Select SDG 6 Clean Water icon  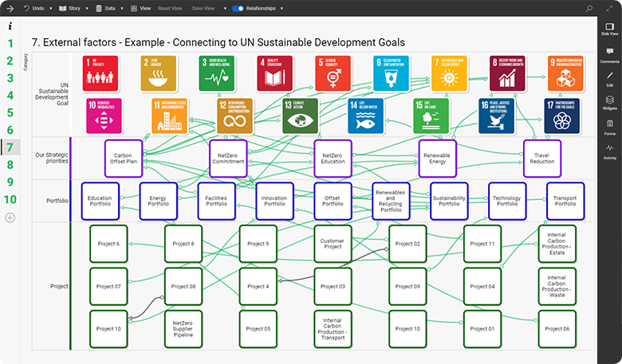391,73
